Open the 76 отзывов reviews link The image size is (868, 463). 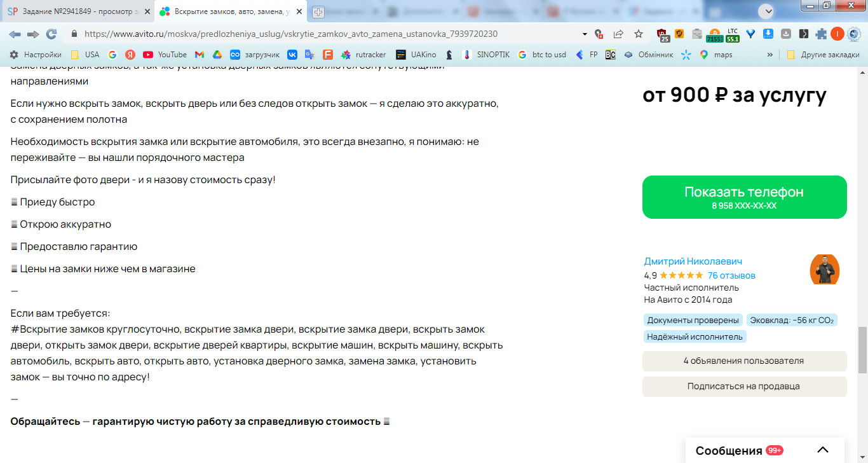[x=731, y=275]
